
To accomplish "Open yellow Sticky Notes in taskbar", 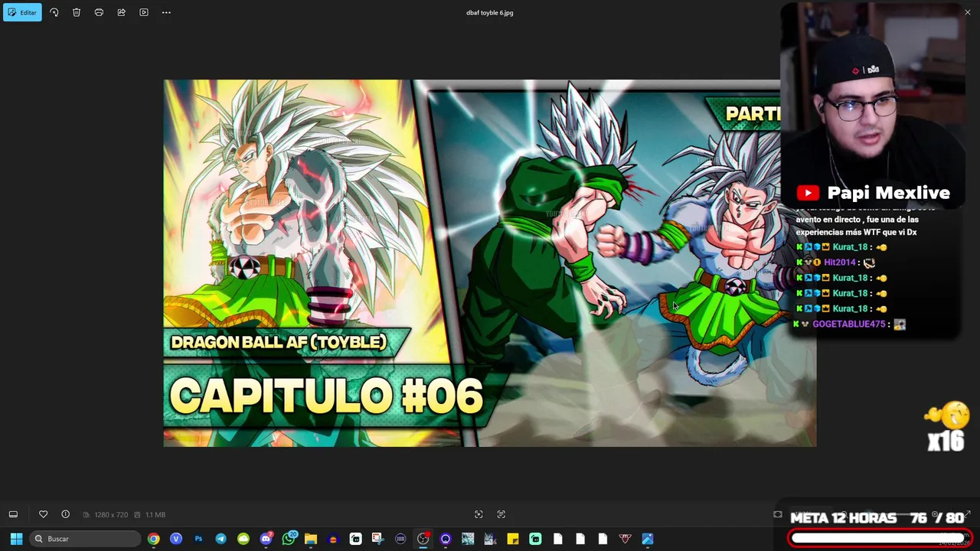I will coord(513,539).
